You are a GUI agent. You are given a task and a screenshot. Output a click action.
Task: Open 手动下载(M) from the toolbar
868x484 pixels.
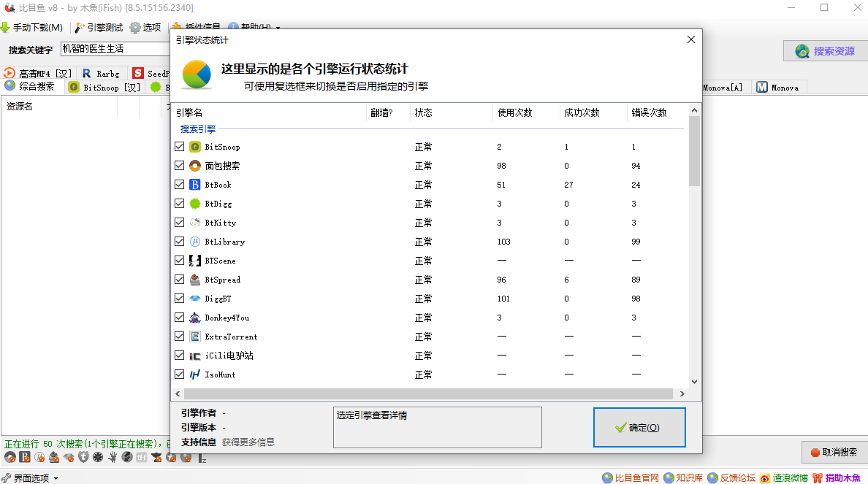click(32, 28)
